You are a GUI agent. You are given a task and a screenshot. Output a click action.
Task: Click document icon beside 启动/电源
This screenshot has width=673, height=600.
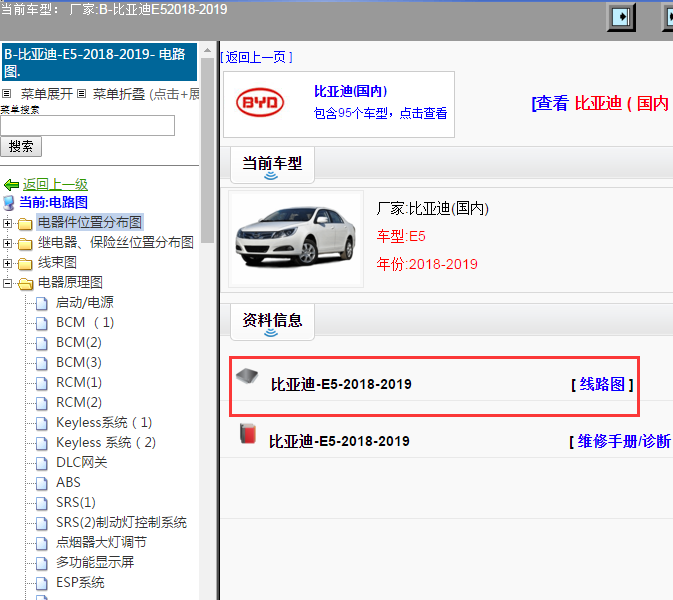point(42,303)
